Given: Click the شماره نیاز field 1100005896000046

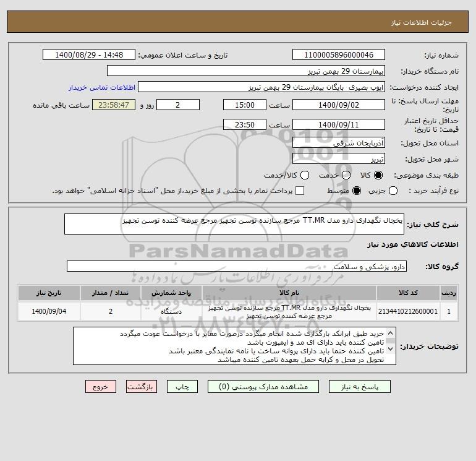Looking at the screenshot, I should (x=339, y=55).
